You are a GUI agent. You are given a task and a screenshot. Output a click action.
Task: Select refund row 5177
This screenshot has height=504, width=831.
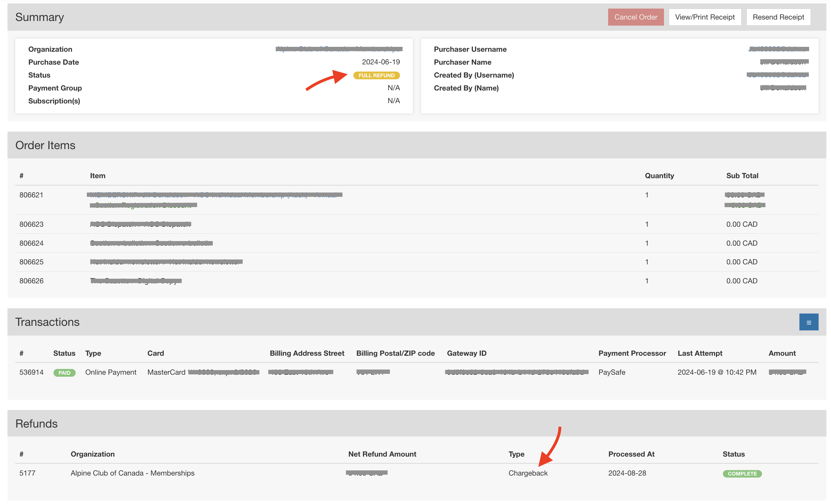[x=27, y=473]
